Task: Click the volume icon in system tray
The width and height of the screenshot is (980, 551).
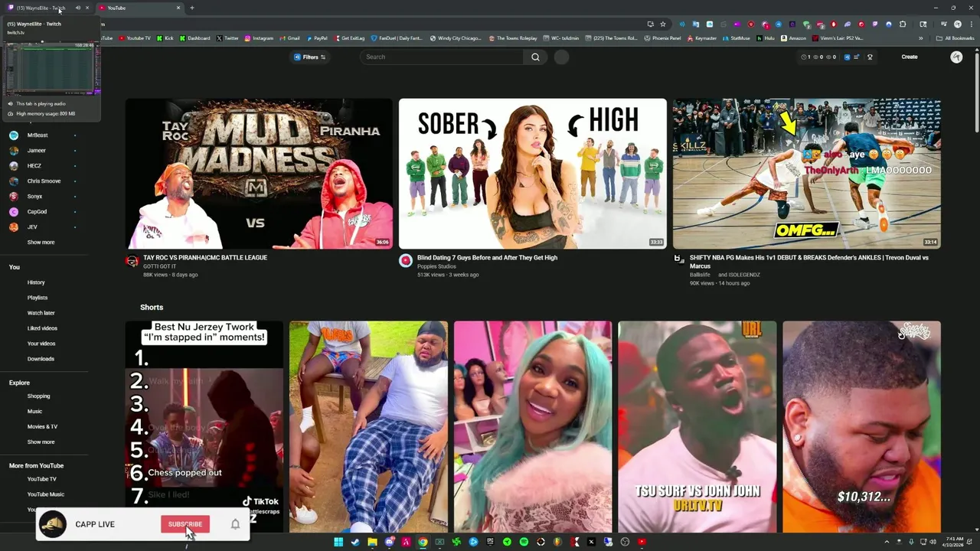Action: click(x=933, y=542)
